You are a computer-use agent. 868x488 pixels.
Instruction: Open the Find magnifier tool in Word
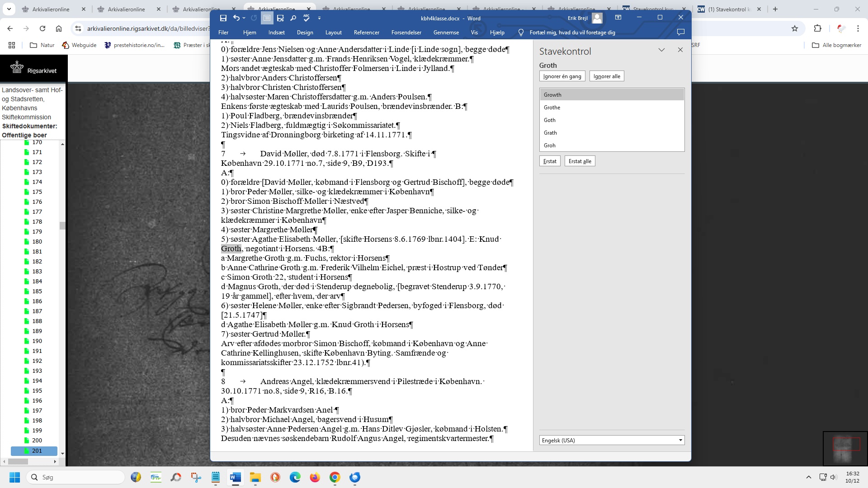click(293, 18)
